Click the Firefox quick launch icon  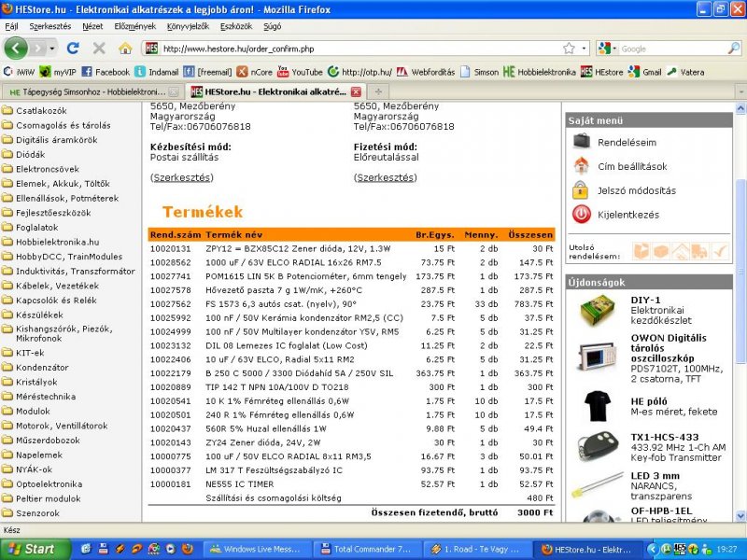(x=188, y=549)
